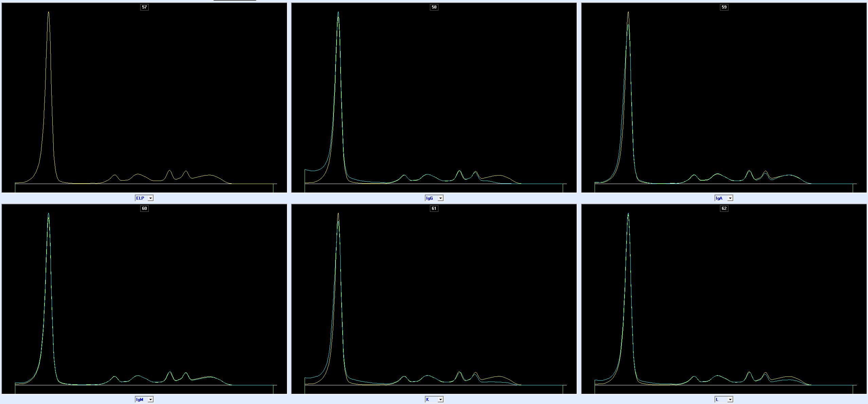Screen dimensions: 868x404
Task: Open the K (kappa) dropdown
Action: pos(440,400)
